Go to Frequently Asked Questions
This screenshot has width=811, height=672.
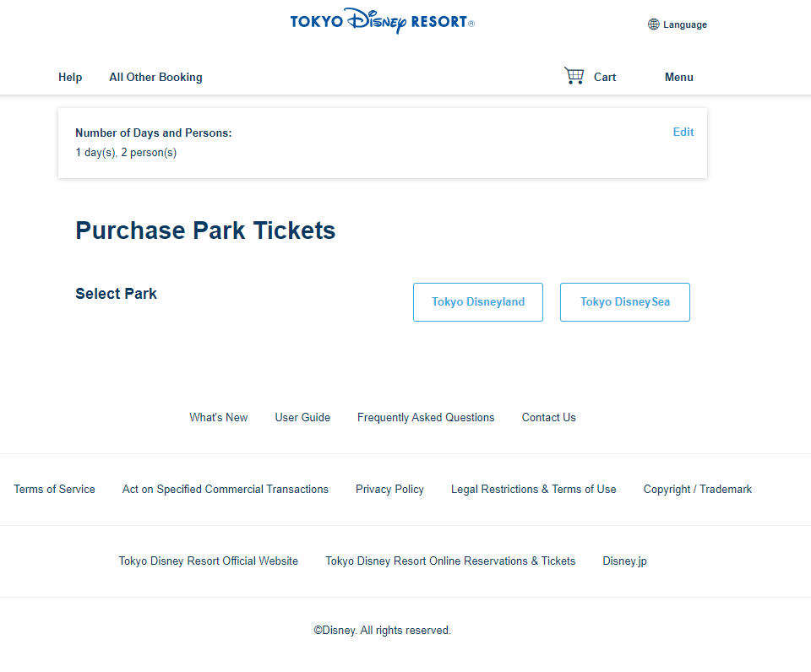pos(426,417)
